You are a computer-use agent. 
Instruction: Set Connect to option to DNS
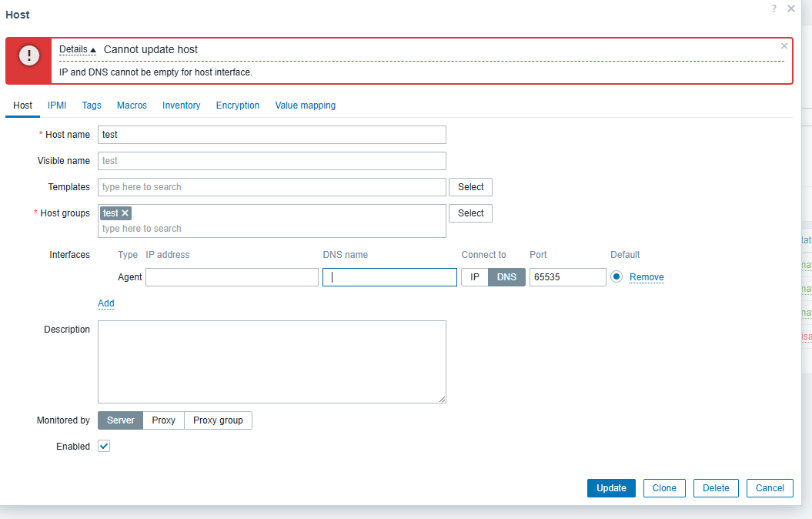(x=506, y=277)
